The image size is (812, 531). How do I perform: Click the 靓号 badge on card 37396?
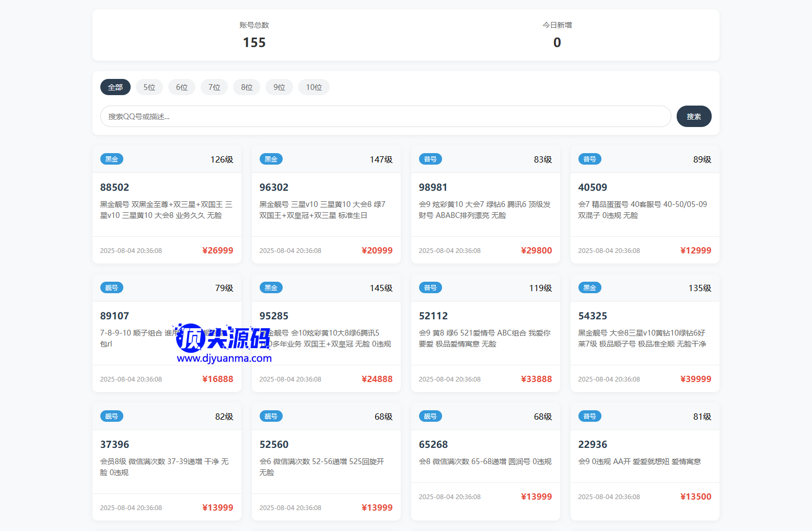[111, 417]
